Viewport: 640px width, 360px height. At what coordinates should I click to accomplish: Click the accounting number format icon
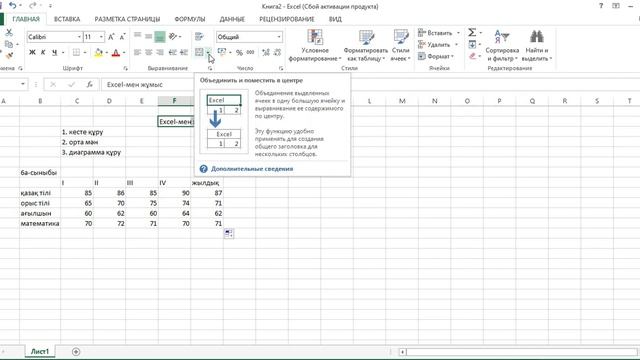click(x=222, y=52)
